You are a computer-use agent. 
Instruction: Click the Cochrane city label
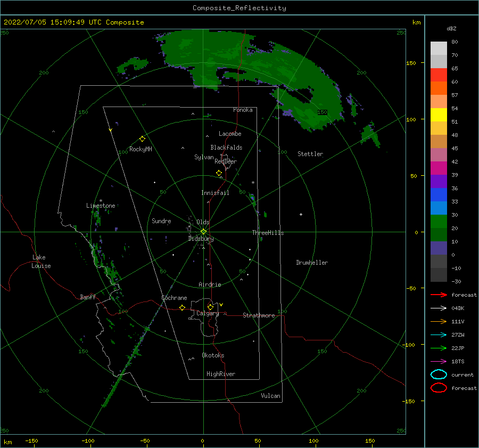click(x=174, y=298)
